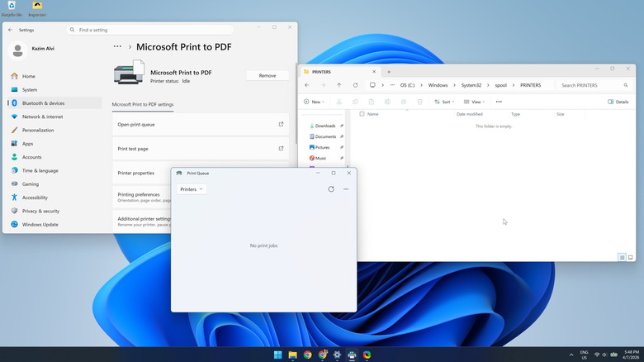Switch to Microsoft Print to PDF settings tab
This screenshot has width=644, height=362.
pos(143,104)
